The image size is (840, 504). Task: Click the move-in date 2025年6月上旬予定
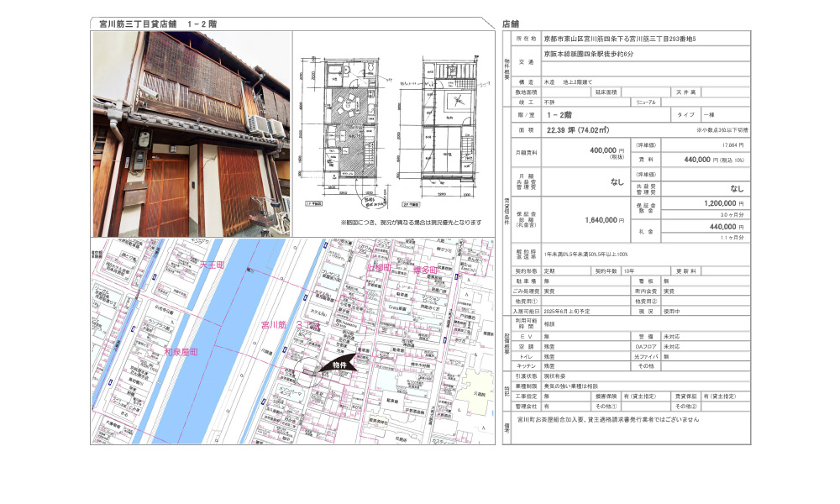tap(566, 311)
